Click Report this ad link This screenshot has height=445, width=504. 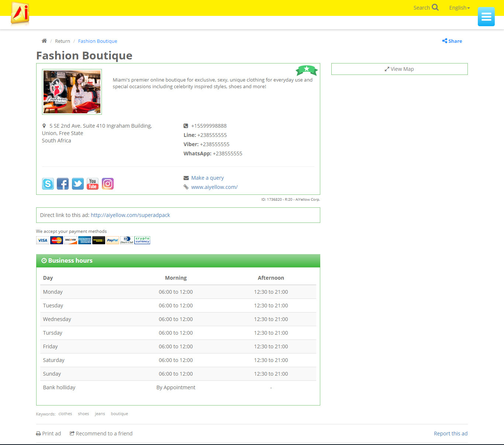(x=451, y=434)
